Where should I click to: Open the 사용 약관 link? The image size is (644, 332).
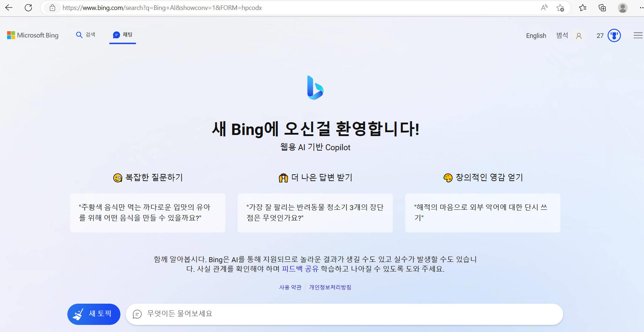[290, 287]
